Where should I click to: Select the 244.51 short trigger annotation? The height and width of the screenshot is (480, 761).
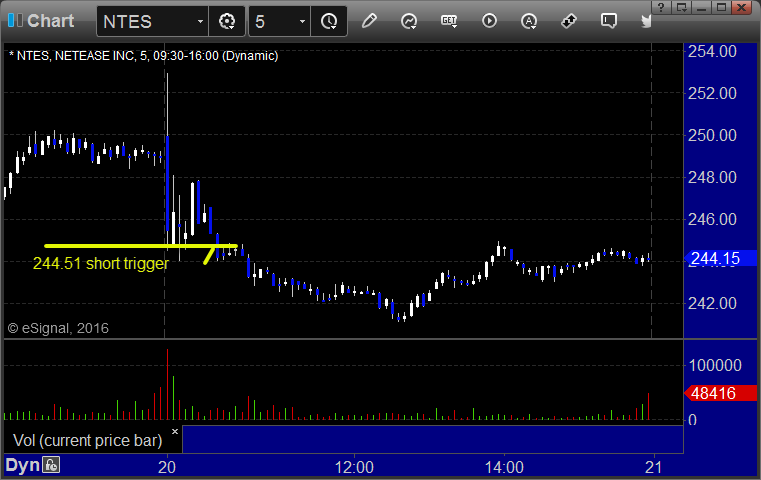(101, 264)
